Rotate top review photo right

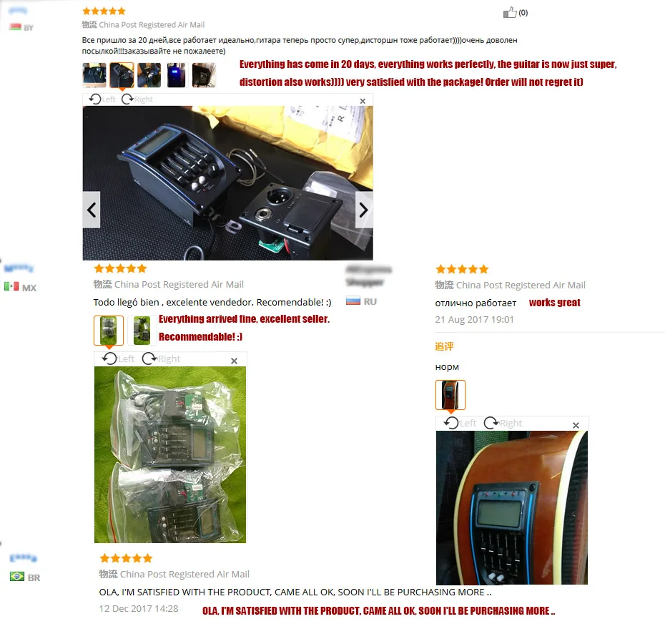[137, 99]
